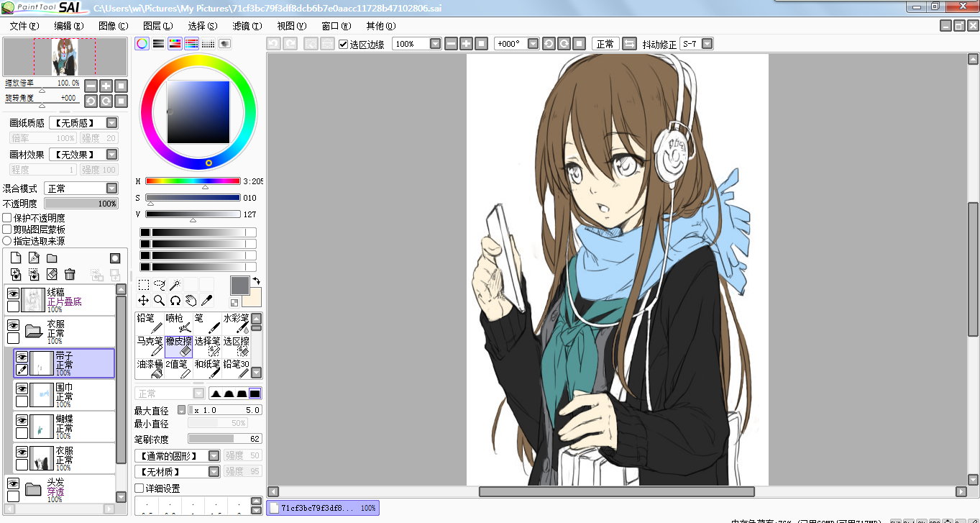Enable 剪贴图层蒙板 checkbox
The height and width of the screenshot is (523, 980).
pyautogui.click(x=7, y=229)
